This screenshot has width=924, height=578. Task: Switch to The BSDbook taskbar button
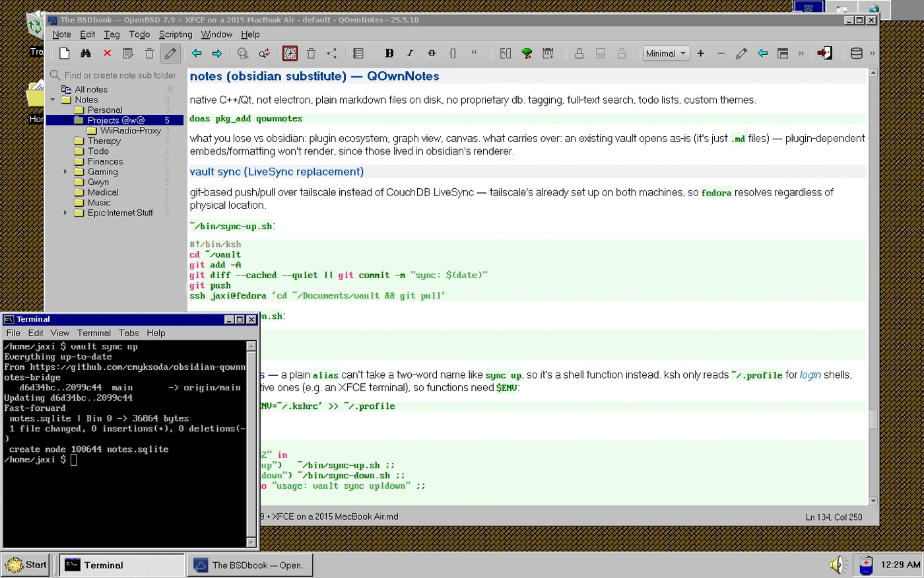pos(250,565)
